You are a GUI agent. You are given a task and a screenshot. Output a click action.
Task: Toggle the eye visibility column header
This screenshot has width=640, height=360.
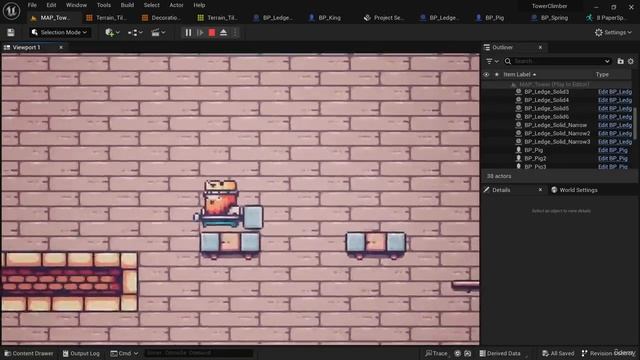pos(486,75)
